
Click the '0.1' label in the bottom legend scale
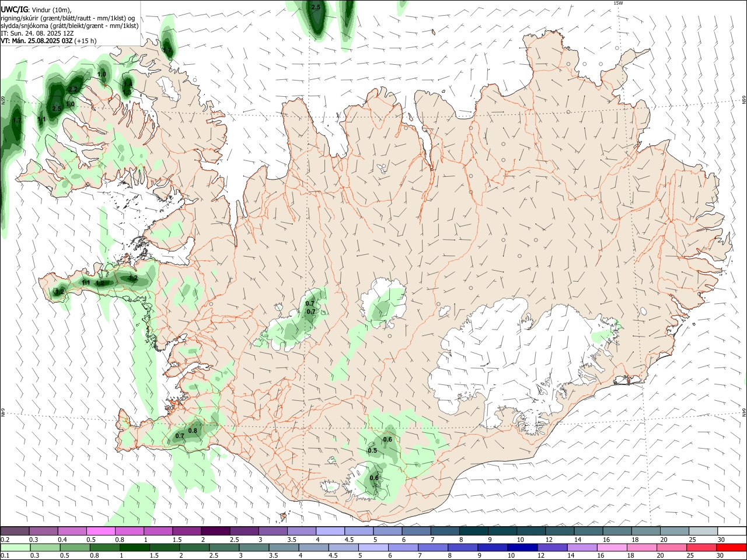tap(5, 556)
